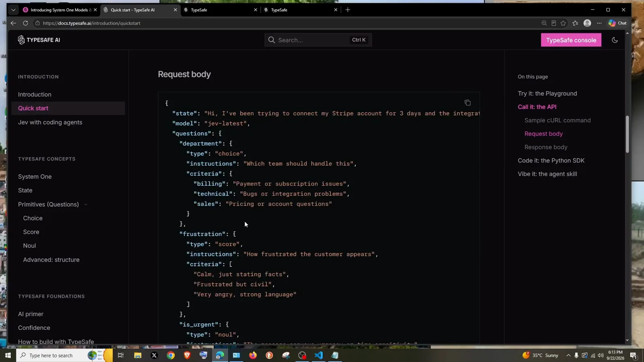Open the browser profile menu
This screenshot has width=644, height=362.
point(587,23)
